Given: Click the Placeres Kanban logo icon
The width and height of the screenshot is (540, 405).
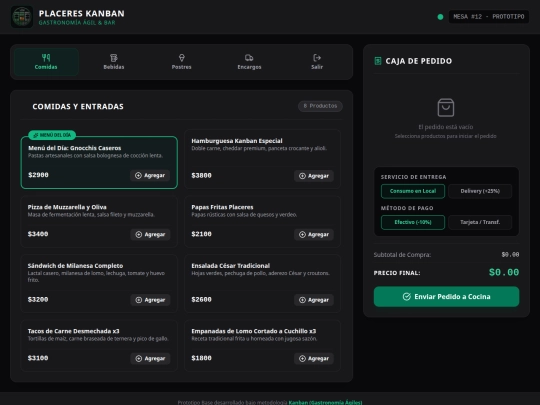Looking at the screenshot, I should [x=22, y=17].
